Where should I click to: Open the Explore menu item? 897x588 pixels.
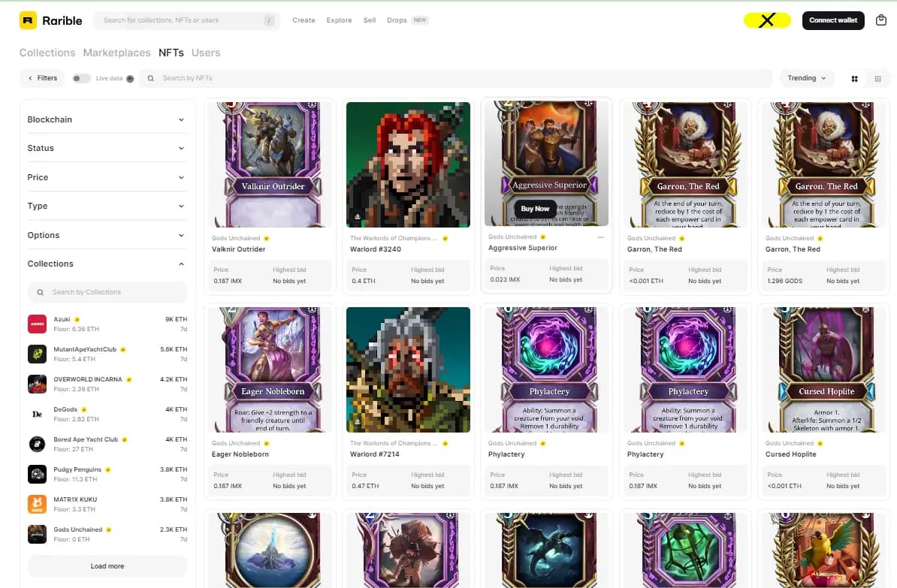[x=340, y=20]
